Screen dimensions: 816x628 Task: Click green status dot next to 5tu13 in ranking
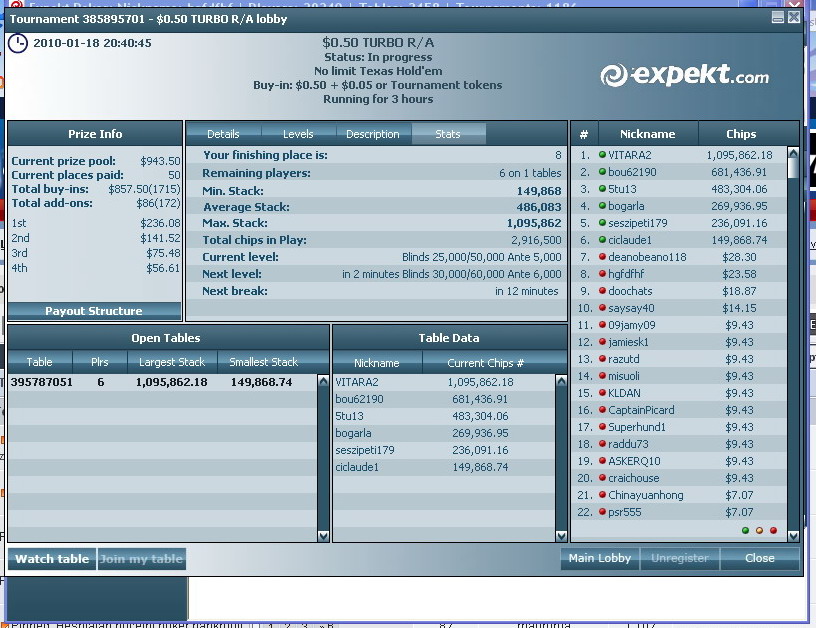[x=602, y=189]
